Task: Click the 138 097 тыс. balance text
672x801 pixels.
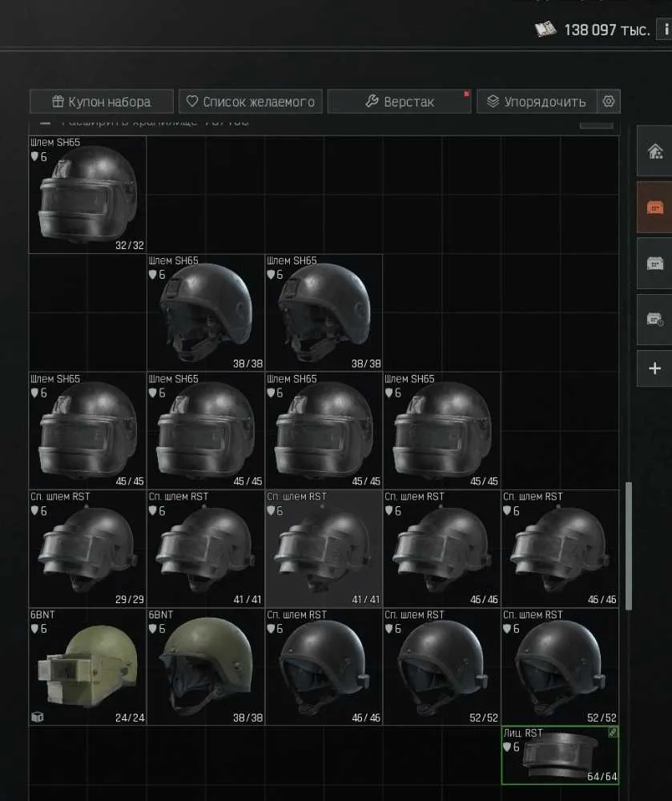Action: click(x=607, y=30)
